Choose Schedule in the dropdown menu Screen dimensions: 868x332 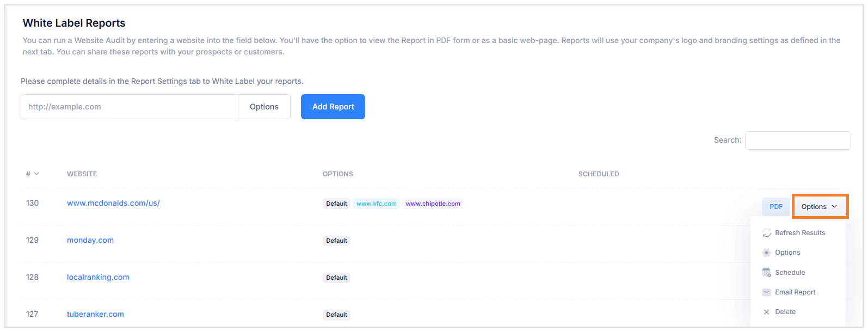click(790, 273)
